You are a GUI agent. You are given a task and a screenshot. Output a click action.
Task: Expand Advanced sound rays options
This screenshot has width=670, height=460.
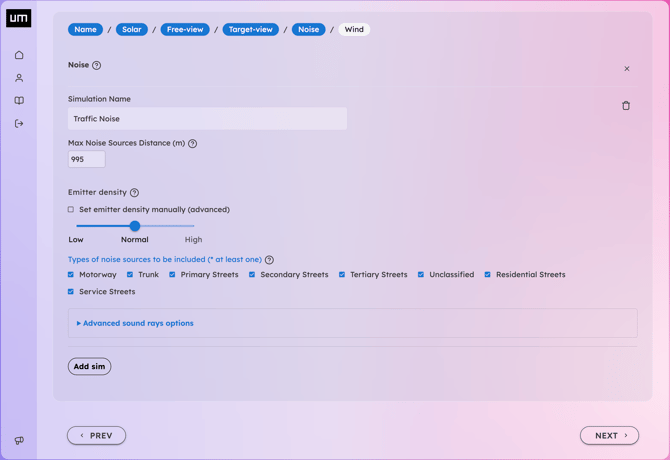(135, 323)
